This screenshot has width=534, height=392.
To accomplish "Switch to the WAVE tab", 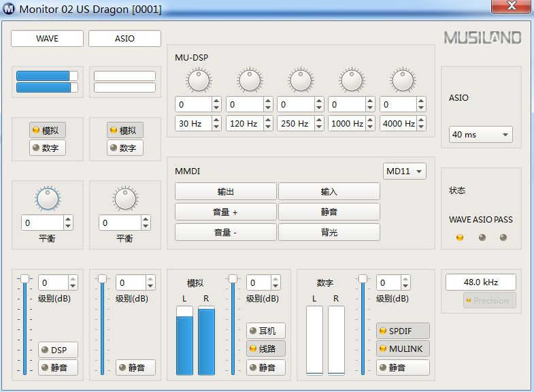I will [47, 39].
